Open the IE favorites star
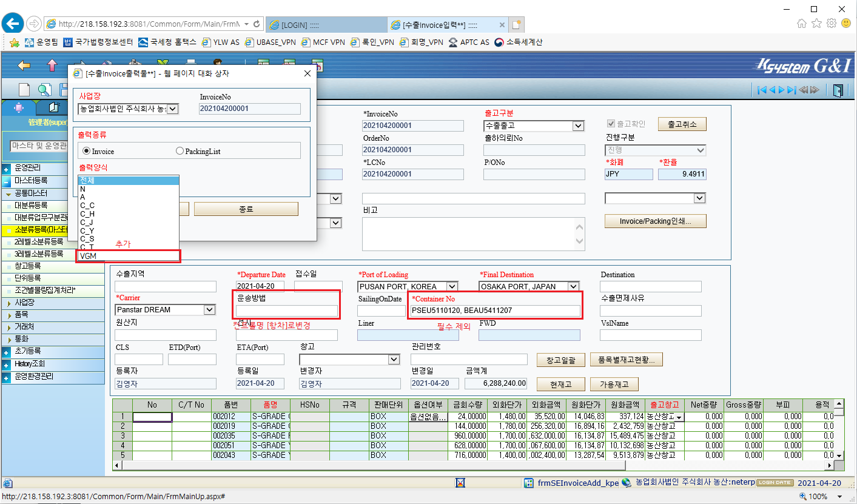This screenshot has height=504, width=857. [x=816, y=23]
